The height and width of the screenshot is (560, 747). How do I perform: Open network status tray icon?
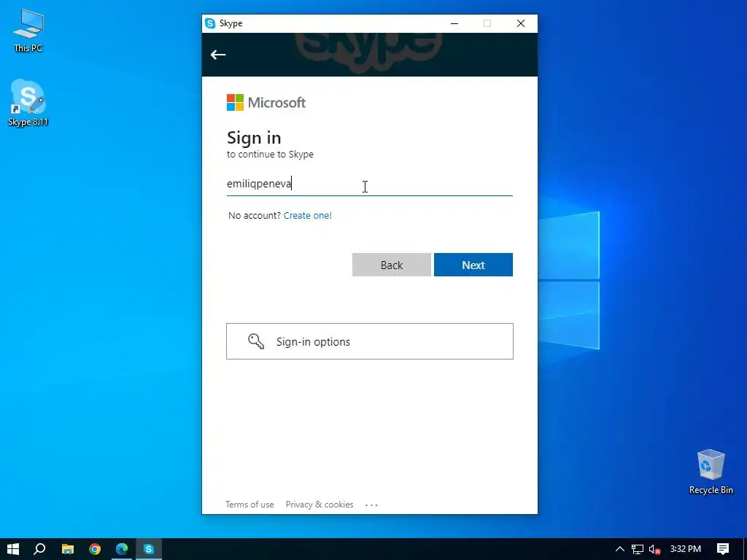[637, 549]
